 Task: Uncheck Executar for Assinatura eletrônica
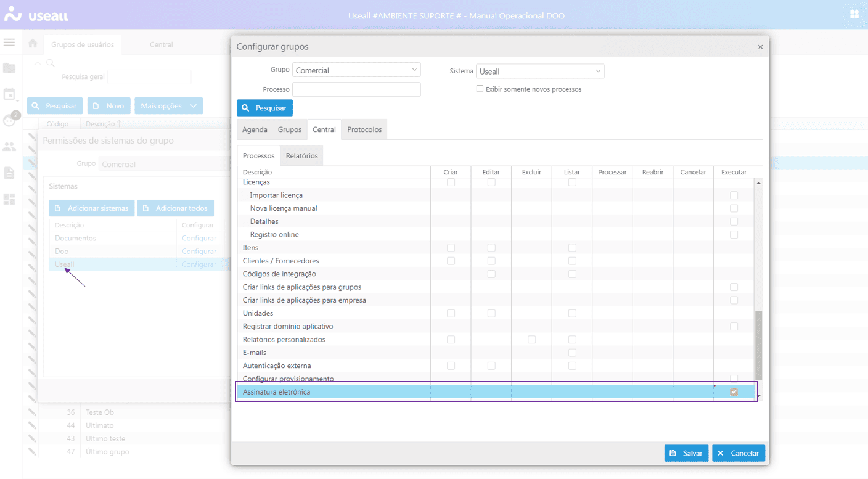[734, 392]
